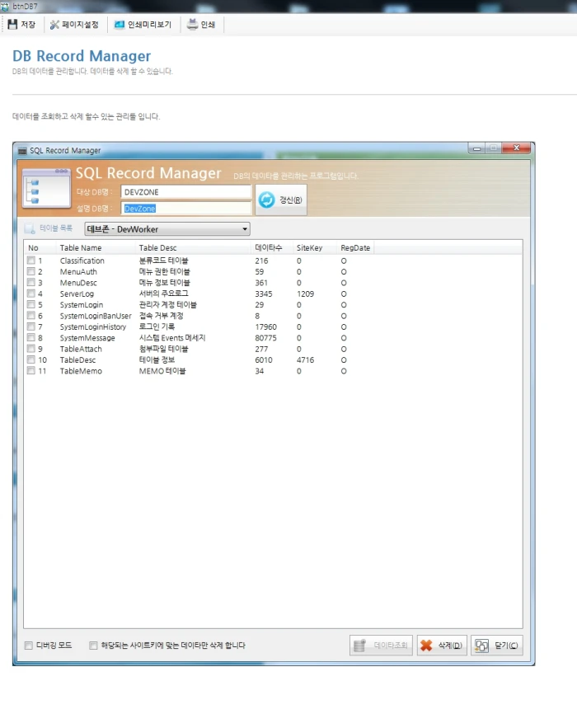The height and width of the screenshot is (728, 577).
Task: Click the 갱신(R) refresh button label
Action: click(291, 200)
